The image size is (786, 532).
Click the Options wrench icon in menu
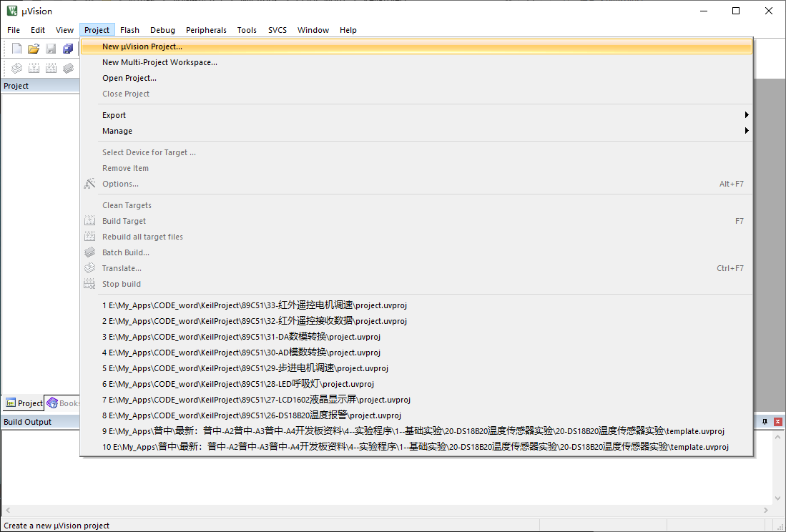click(x=89, y=184)
